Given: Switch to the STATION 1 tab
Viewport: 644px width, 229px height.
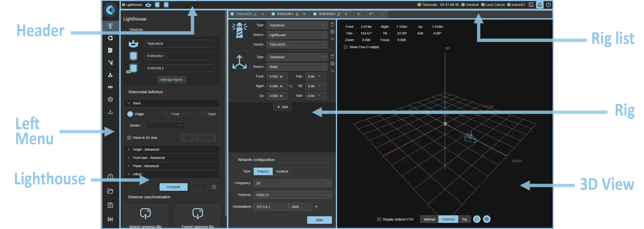Looking at the screenshot, I should pyautogui.click(x=285, y=14).
